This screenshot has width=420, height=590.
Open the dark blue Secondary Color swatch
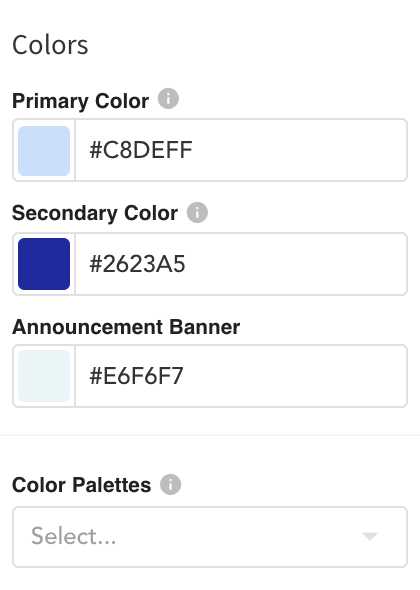pyautogui.click(x=44, y=264)
